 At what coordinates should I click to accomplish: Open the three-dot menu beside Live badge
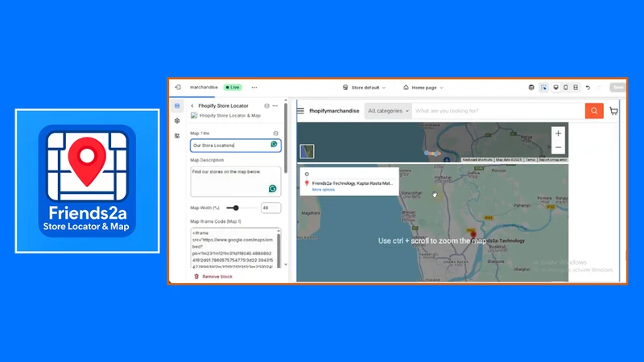(x=254, y=88)
